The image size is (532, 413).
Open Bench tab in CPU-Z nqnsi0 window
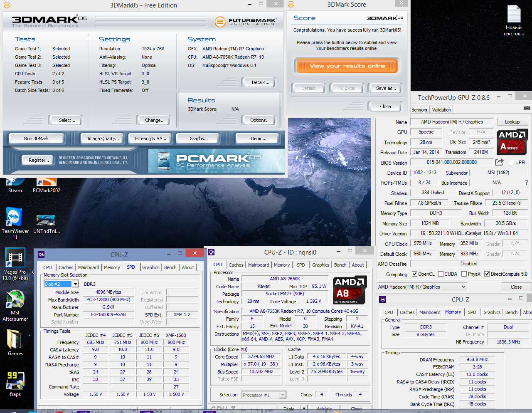point(340,265)
